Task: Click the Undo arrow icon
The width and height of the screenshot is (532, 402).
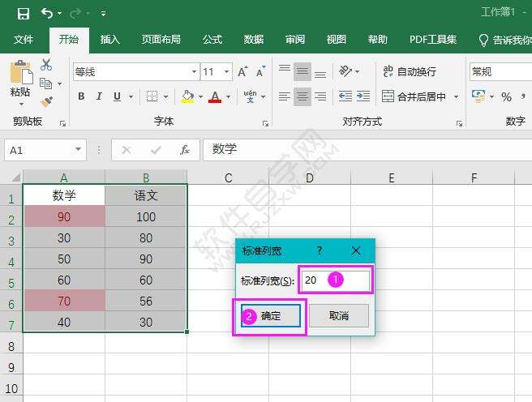Action: [x=47, y=14]
